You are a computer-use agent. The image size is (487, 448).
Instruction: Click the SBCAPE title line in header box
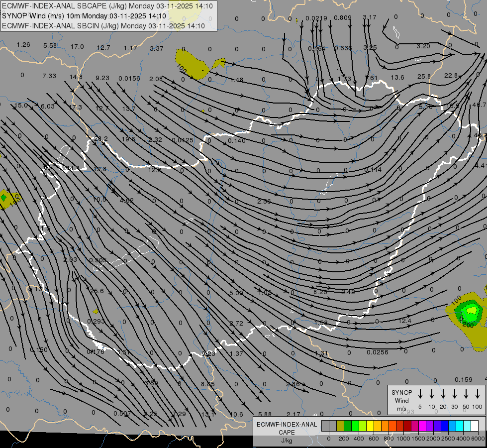pyautogui.click(x=107, y=6)
